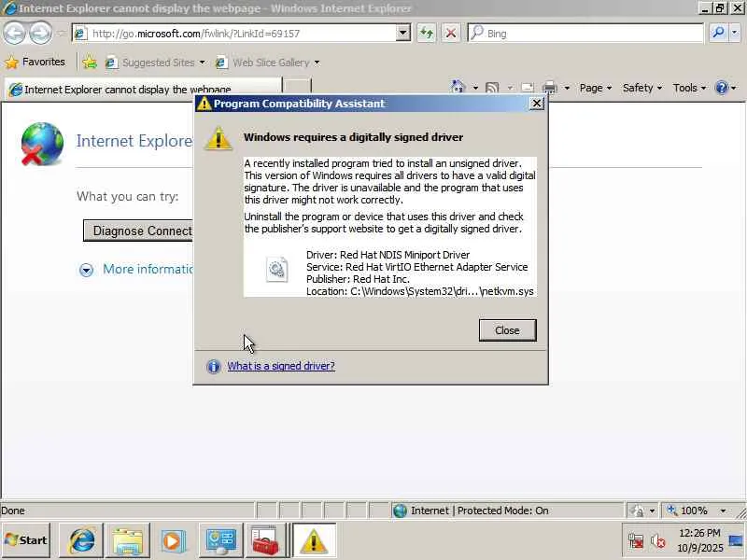Open a new blank tab
Screen dimensions: 747x560
296,88
